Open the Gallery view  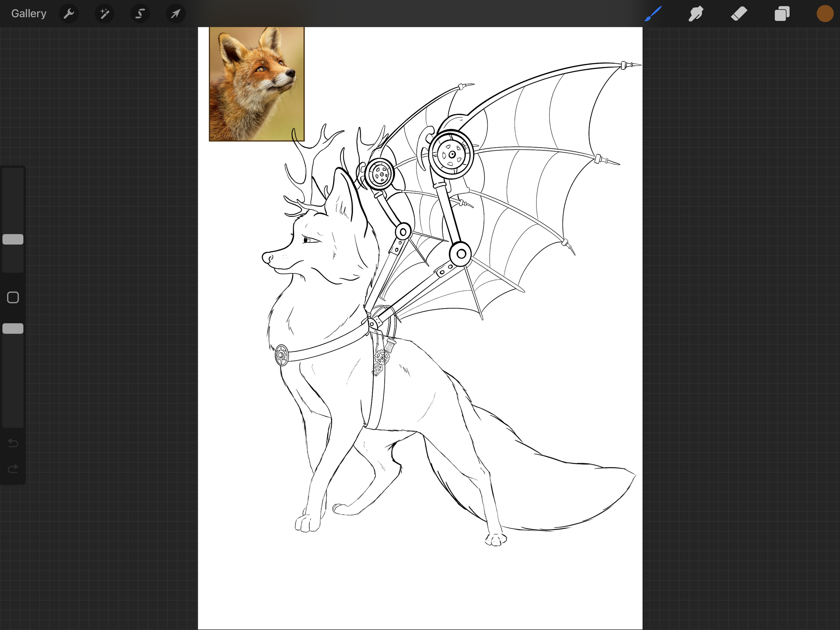(29, 14)
